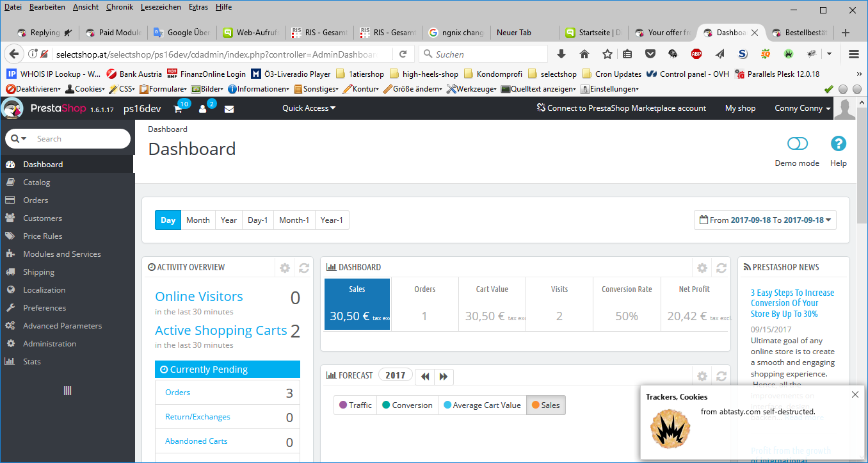Open a new browser tab
868x463 pixels.
pyautogui.click(x=846, y=33)
